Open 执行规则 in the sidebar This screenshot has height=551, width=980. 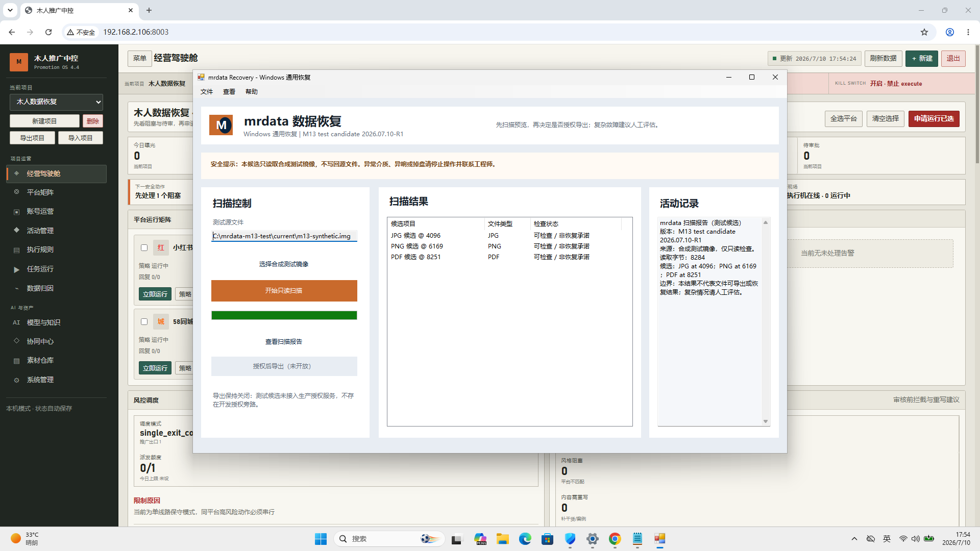coord(57,249)
